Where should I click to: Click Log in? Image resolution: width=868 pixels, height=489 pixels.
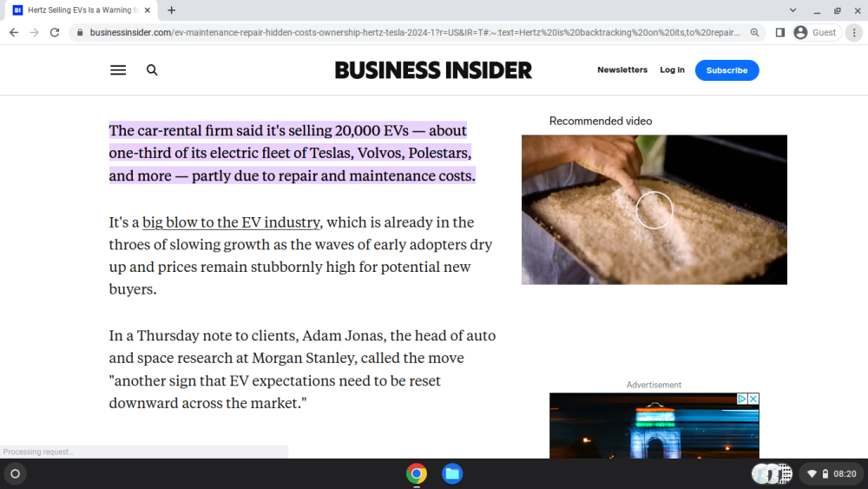click(x=672, y=69)
